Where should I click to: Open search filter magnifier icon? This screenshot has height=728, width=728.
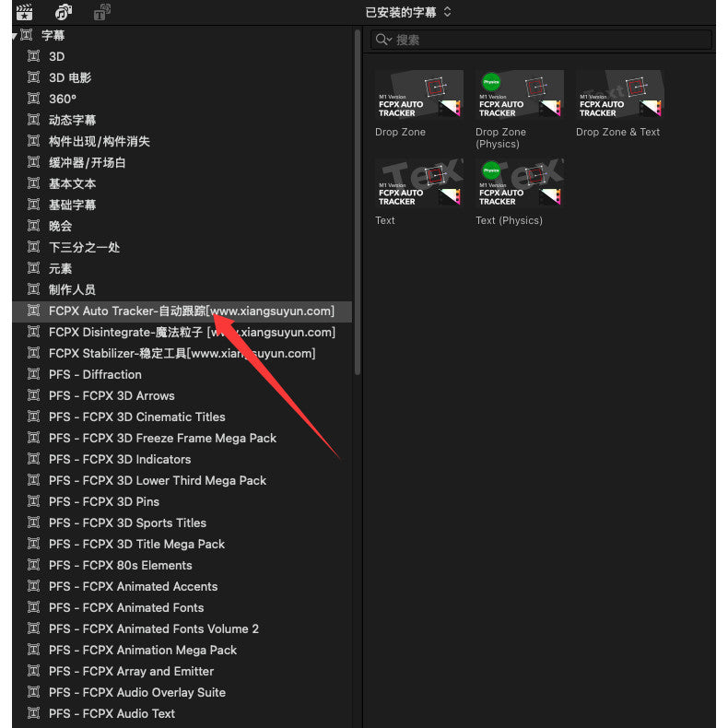pyautogui.click(x=383, y=40)
